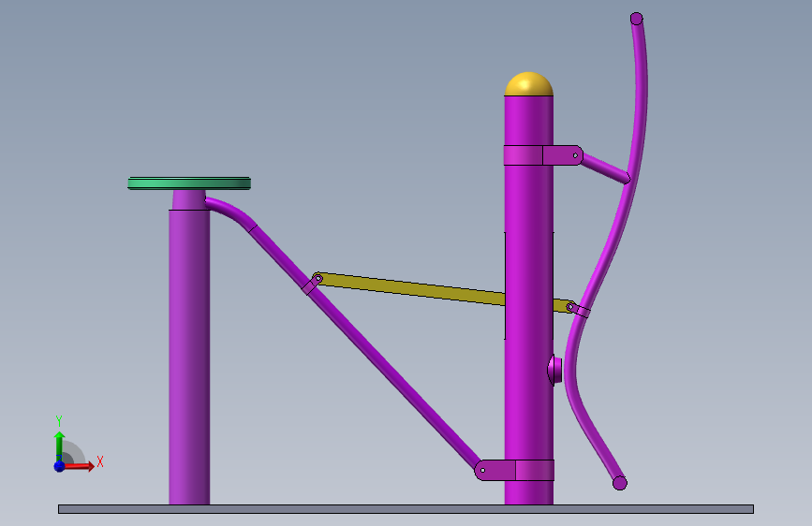This screenshot has height=526, width=812.
Task: Click the pivot hole on the upper clamp
Action: pyautogui.click(x=575, y=155)
